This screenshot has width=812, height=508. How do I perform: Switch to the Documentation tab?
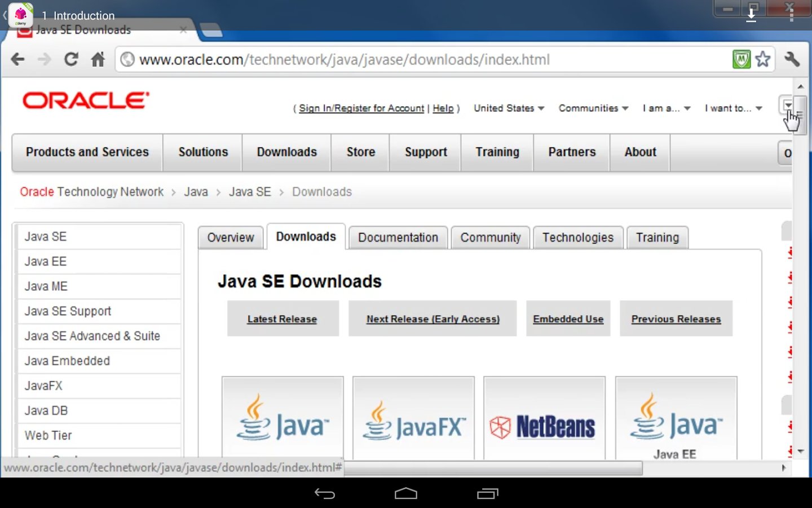click(x=398, y=238)
